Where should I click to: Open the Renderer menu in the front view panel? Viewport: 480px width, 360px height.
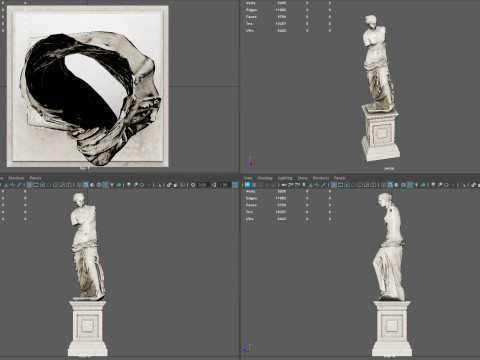tap(16, 178)
